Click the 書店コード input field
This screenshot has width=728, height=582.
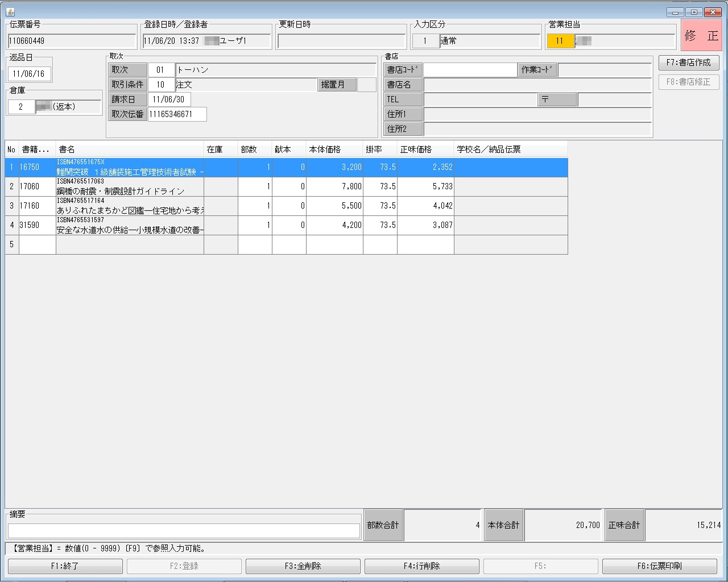point(470,70)
